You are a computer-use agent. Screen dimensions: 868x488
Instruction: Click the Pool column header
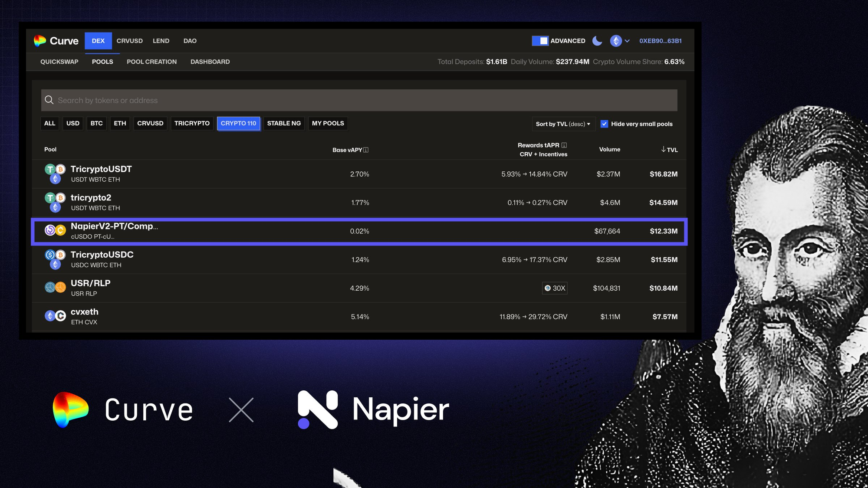(x=50, y=149)
